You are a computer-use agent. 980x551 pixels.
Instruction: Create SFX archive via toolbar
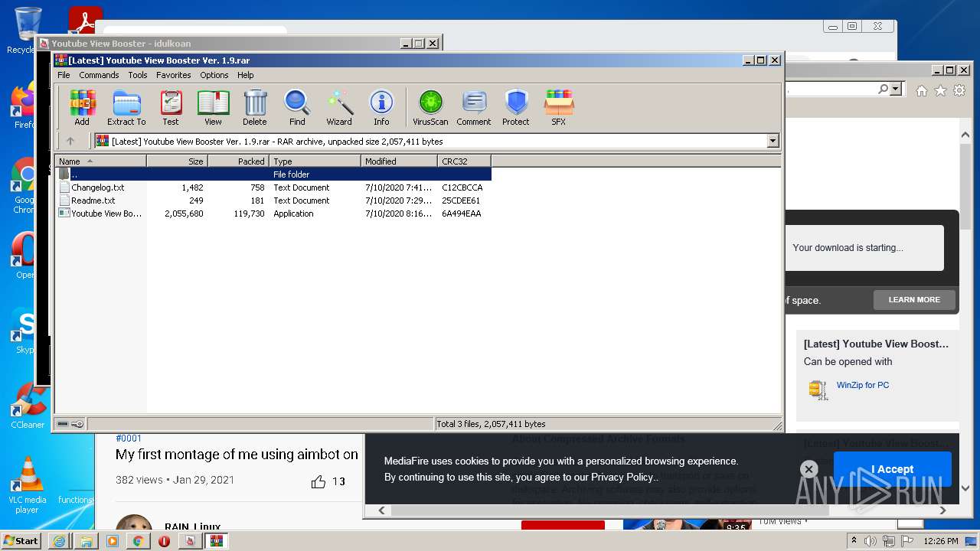559,108
